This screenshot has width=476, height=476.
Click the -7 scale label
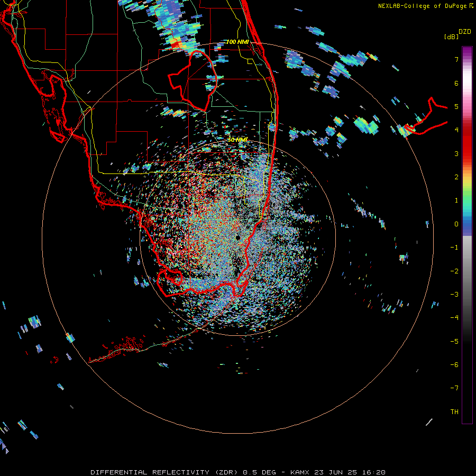[x=454, y=388]
